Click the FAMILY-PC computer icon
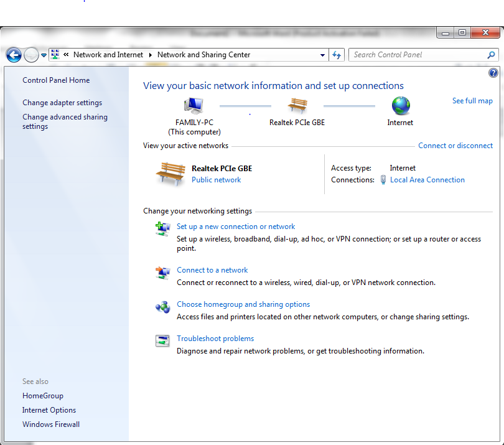Screen dimensions: 504x445 (194, 105)
